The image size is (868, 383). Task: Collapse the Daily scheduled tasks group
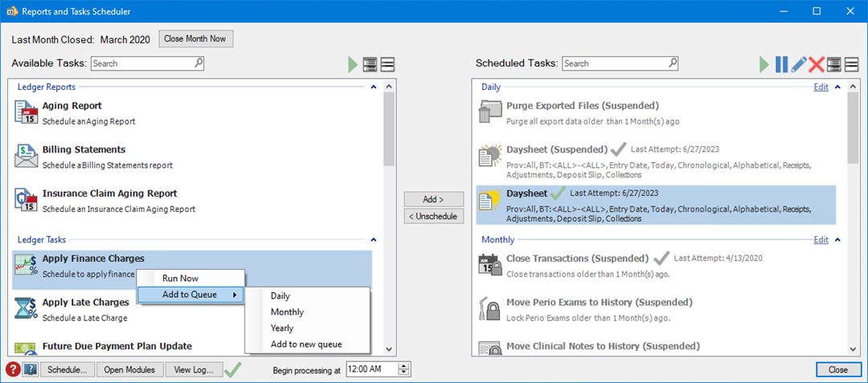(837, 87)
